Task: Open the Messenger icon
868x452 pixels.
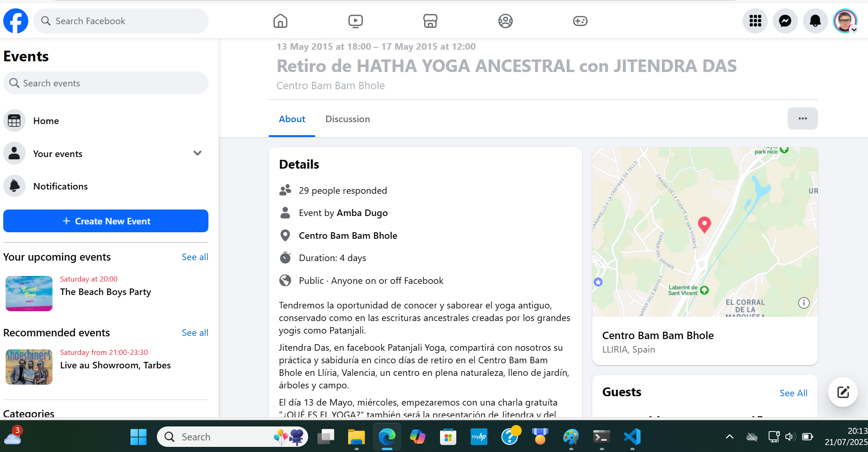Action: pos(785,21)
